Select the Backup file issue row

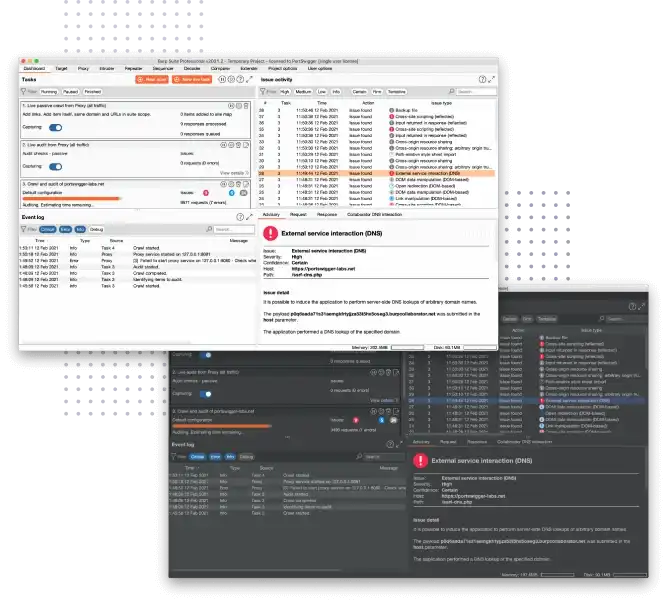click(376, 110)
